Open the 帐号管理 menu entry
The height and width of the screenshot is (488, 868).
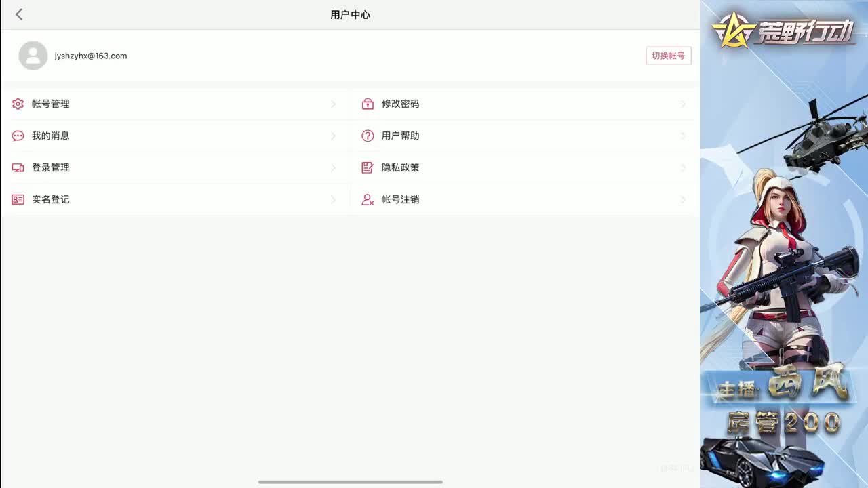click(x=175, y=104)
